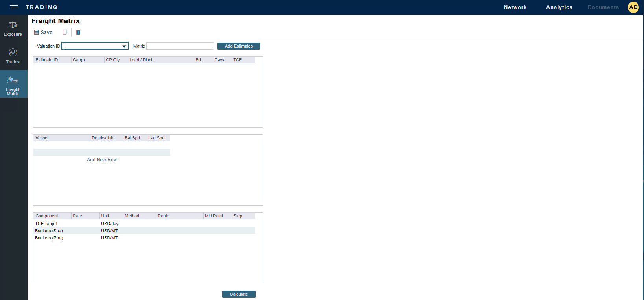Open the hamburger menu
The width and height of the screenshot is (644, 300).
14,7
